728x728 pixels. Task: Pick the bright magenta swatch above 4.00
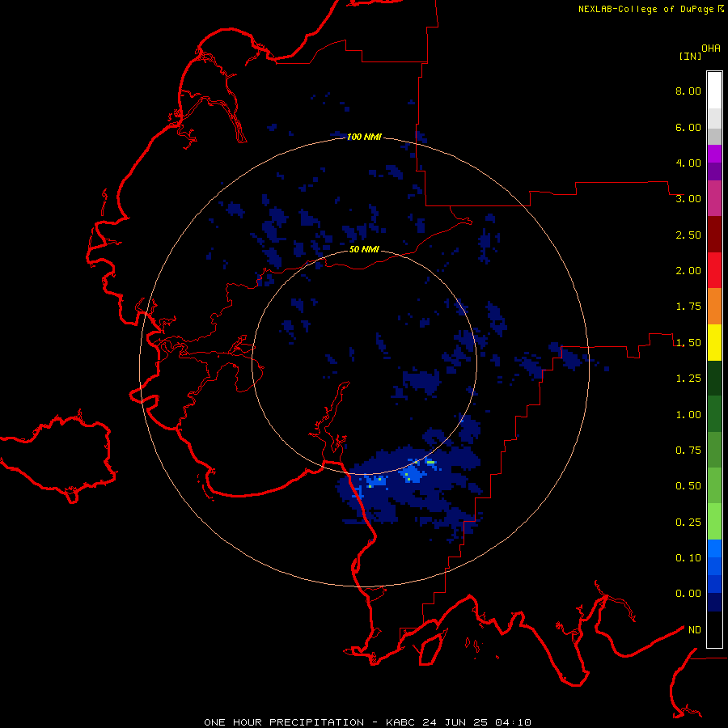[x=714, y=154]
